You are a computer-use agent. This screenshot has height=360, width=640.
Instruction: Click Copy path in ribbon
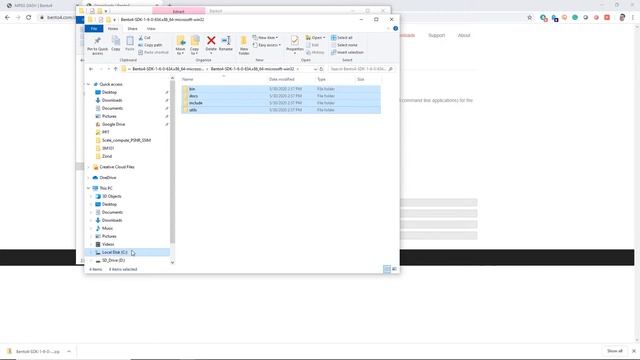coord(150,45)
